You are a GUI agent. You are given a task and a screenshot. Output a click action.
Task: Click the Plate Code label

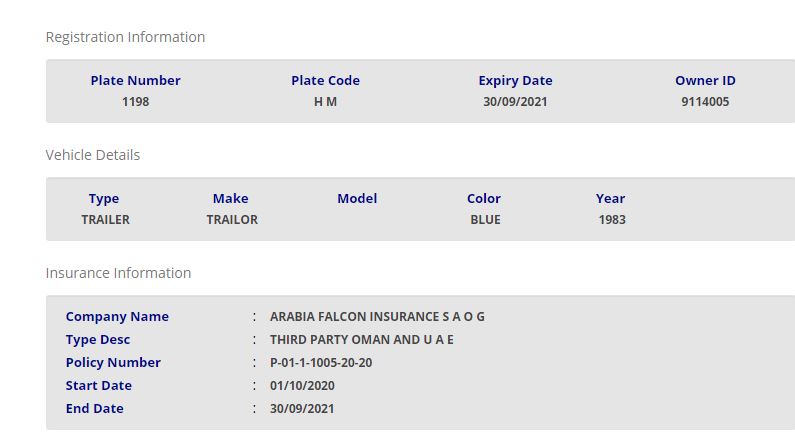pos(325,80)
